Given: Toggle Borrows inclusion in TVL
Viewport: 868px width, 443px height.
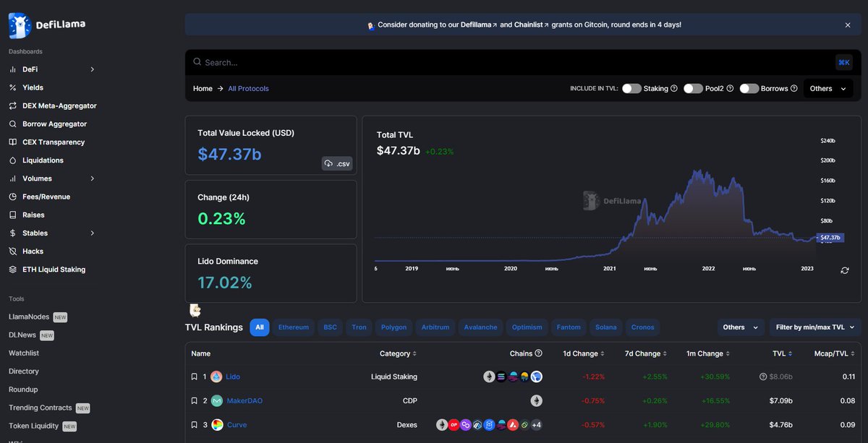Looking at the screenshot, I should pos(749,88).
